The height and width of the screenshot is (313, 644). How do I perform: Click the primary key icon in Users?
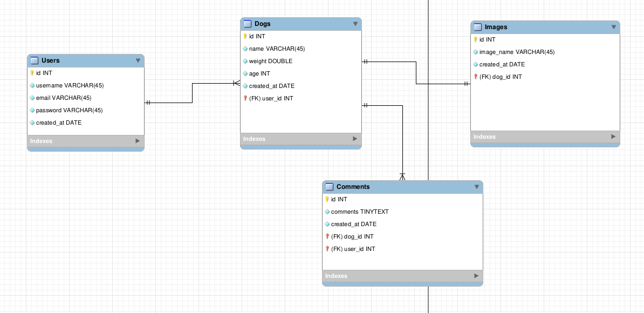[32, 73]
